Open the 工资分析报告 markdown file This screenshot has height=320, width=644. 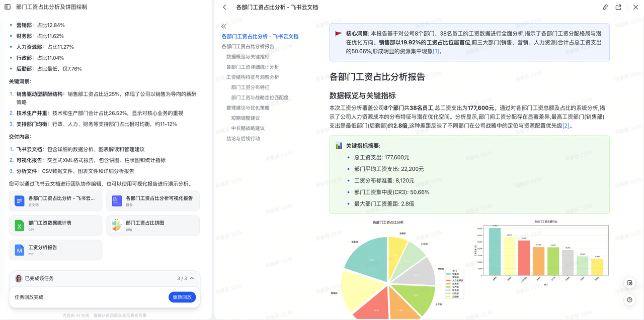click(55, 250)
